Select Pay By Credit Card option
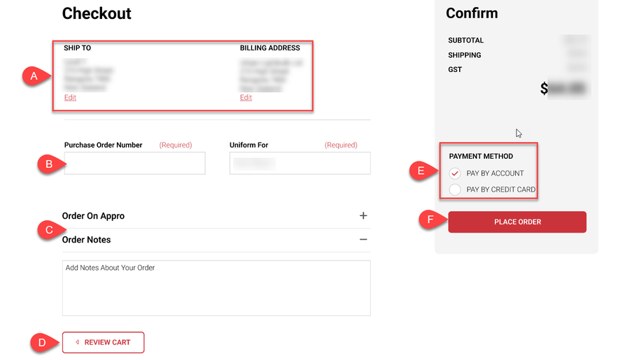 click(456, 189)
